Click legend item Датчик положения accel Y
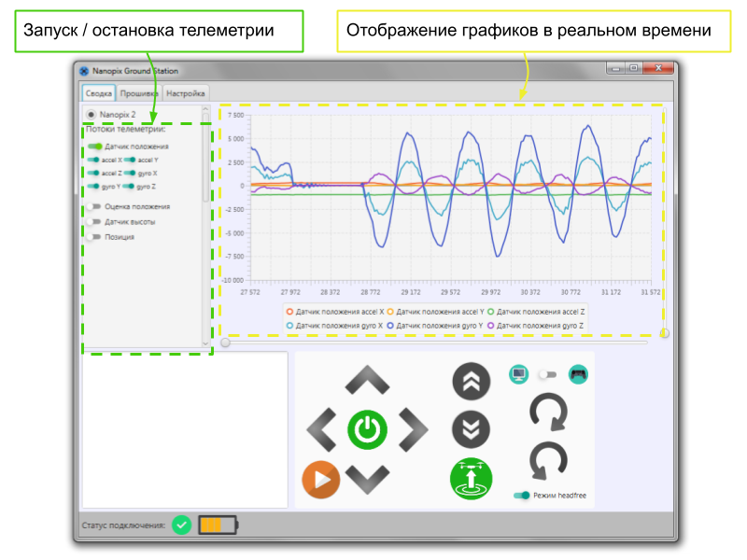 [435, 312]
